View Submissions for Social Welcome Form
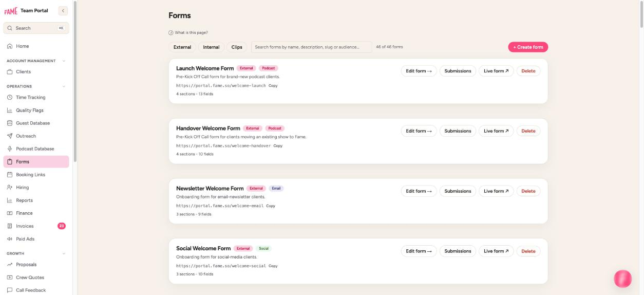Image resolution: width=644 pixels, height=295 pixels. [458, 251]
